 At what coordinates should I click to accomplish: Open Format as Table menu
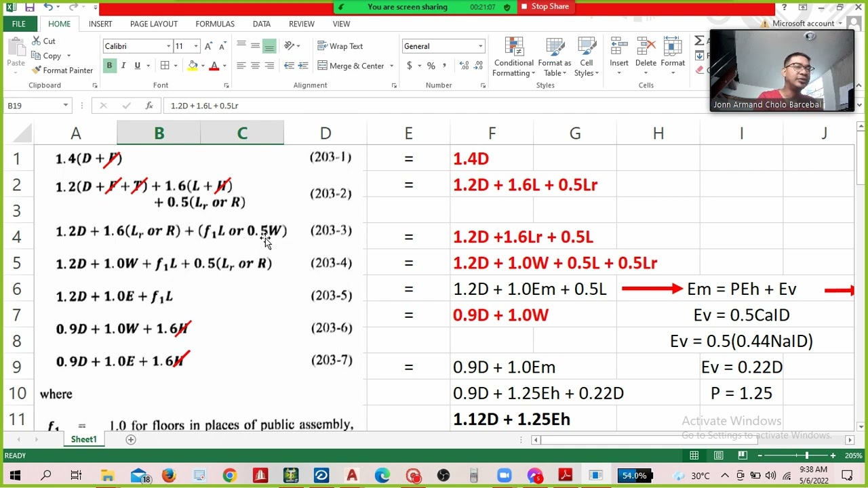[x=554, y=57]
